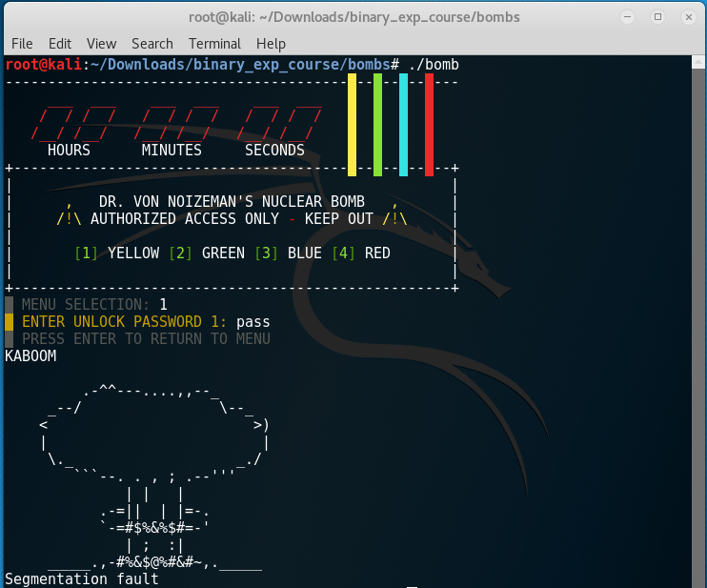Click the '[2] GREEN' option text

click(207, 253)
